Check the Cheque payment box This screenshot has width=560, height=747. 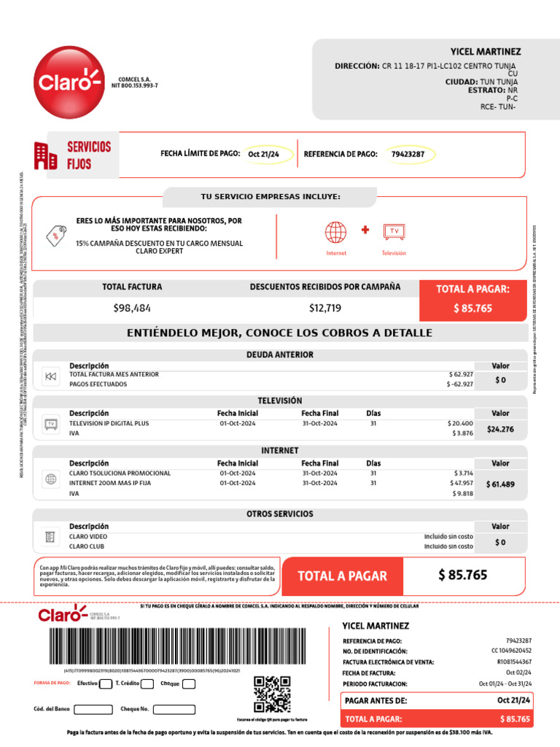[189, 684]
